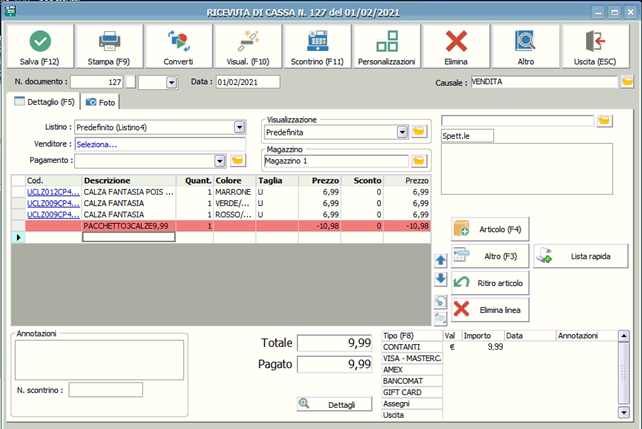Select the PACCHETTO3CALZE9,99 row
The width and height of the screenshot is (642, 429).
(221, 226)
